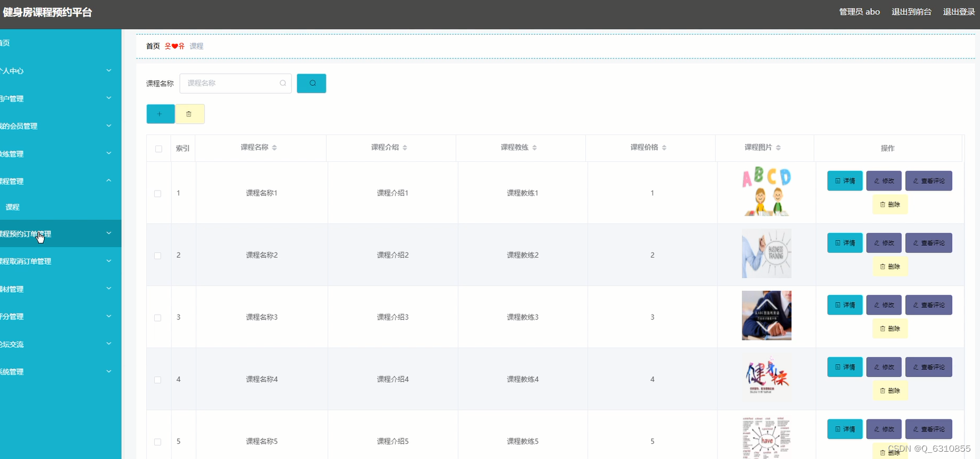Click the blue search magnifier button
This screenshot has width=980, height=459.
[311, 83]
